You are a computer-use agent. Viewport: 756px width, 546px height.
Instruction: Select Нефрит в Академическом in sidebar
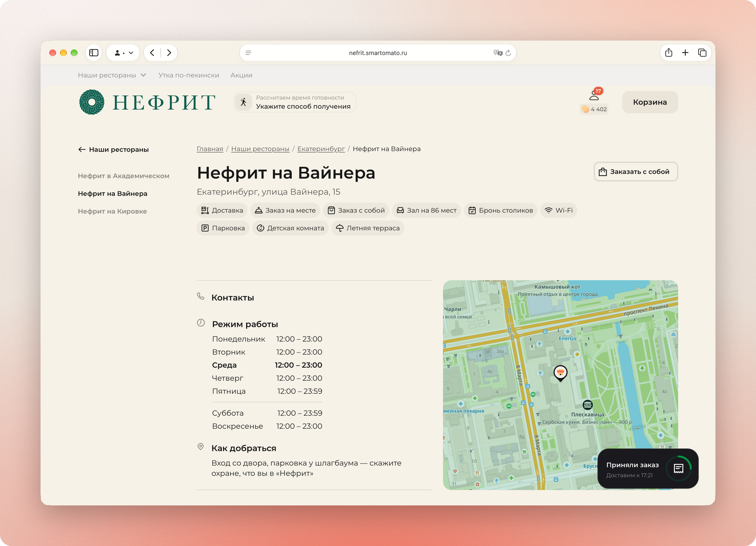pos(124,176)
